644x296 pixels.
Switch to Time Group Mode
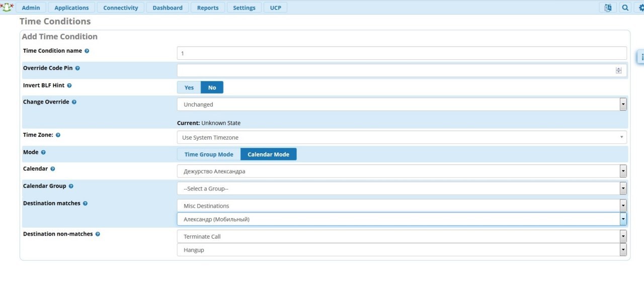209,154
